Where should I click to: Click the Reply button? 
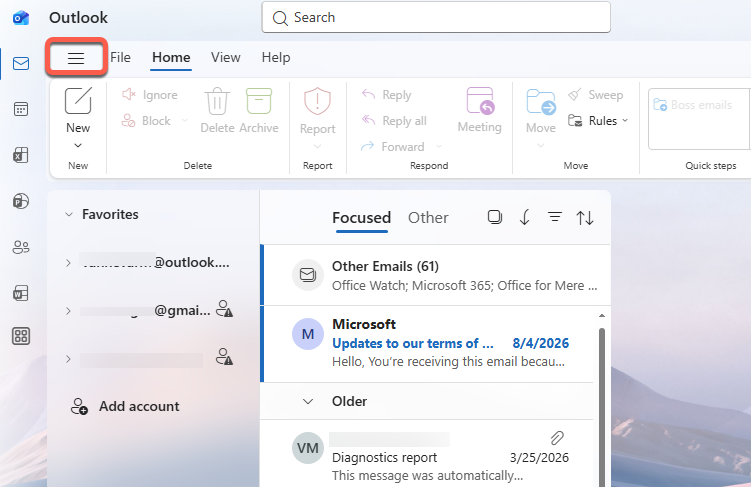[x=387, y=95]
